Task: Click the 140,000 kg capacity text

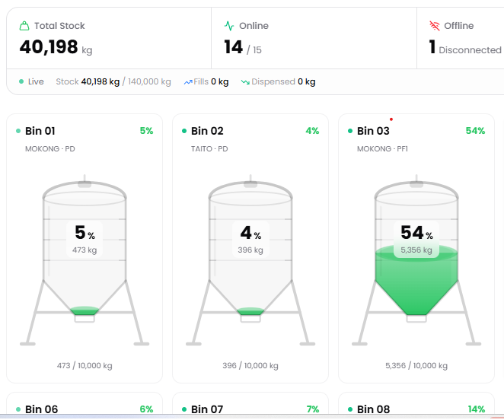Action: (149, 81)
